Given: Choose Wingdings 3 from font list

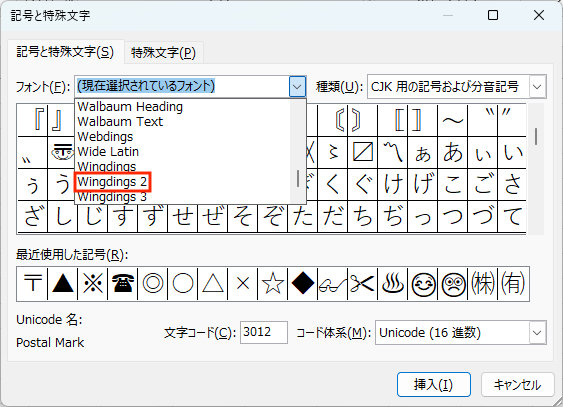Looking at the screenshot, I should coord(112,197).
